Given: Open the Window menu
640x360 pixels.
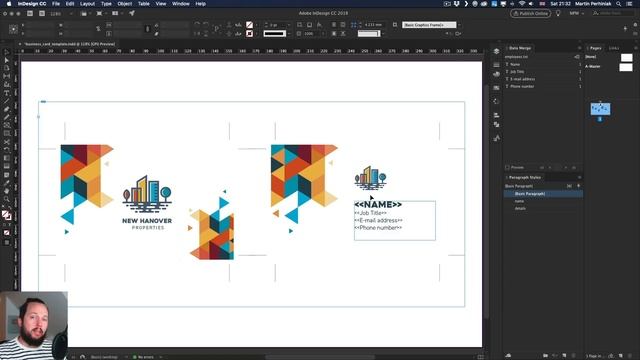Looking at the screenshot, I should pos(181,4).
